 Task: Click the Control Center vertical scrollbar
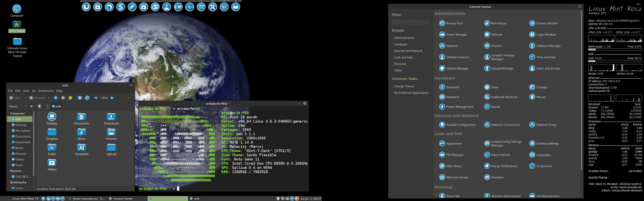tap(582, 90)
